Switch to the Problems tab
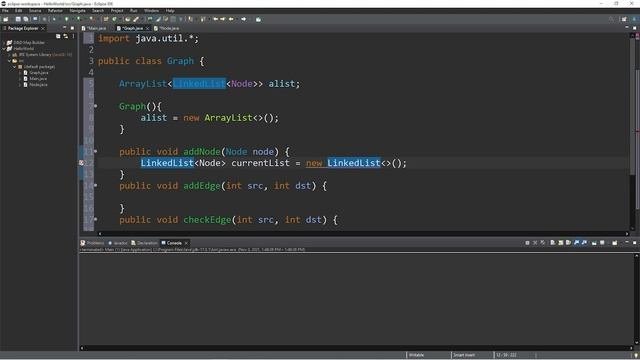640x360 pixels. [x=92, y=243]
